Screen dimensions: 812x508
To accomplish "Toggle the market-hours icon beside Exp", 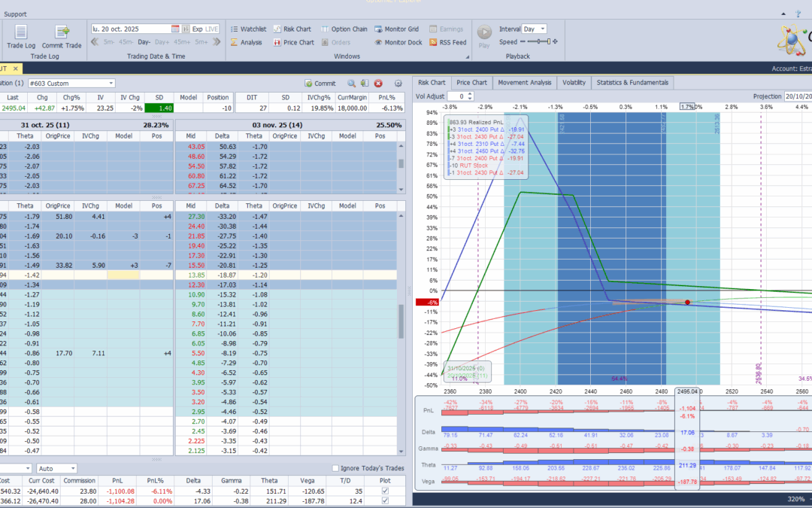I will point(186,29).
